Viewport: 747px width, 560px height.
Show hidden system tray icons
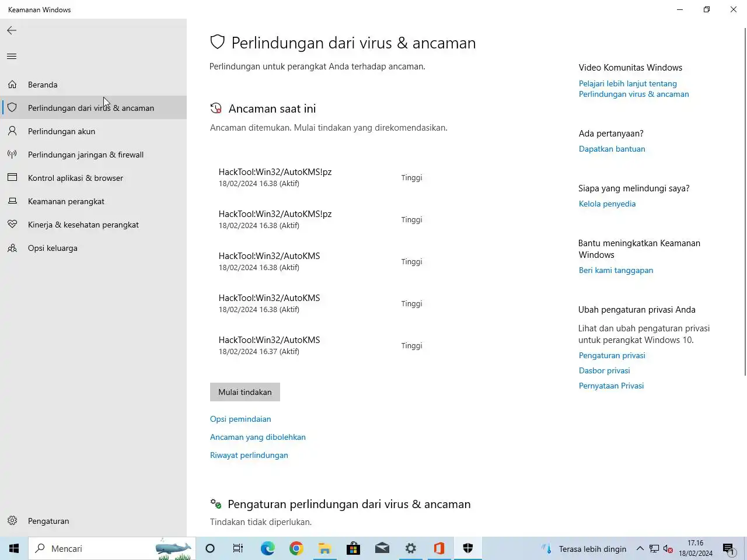click(640, 549)
